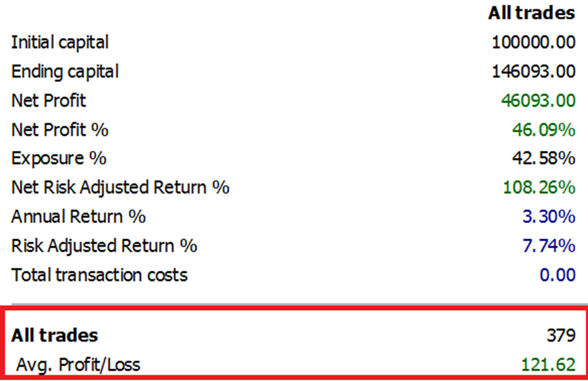Click the 7.74% risk adjusted return value
The height and width of the screenshot is (381, 588).
tap(549, 246)
